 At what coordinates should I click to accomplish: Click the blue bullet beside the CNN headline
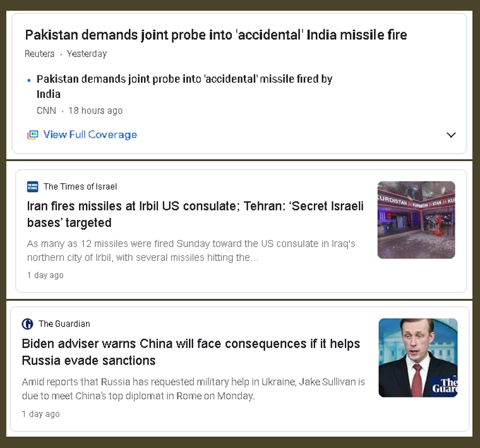(29, 81)
